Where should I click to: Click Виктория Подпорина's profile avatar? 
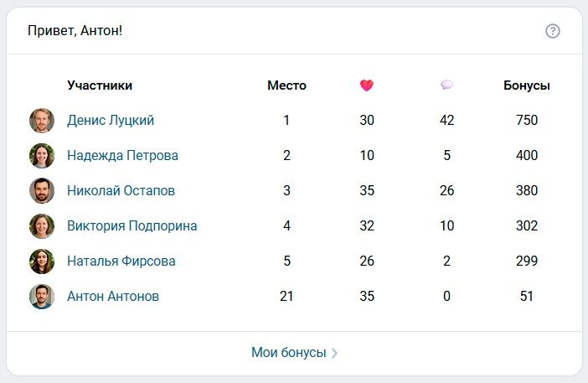point(42,226)
